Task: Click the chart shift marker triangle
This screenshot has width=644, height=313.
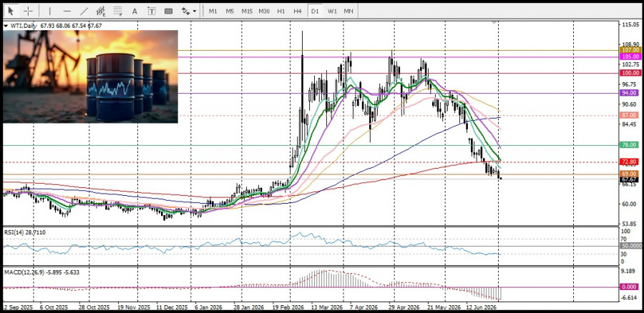Action: pos(494,23)
